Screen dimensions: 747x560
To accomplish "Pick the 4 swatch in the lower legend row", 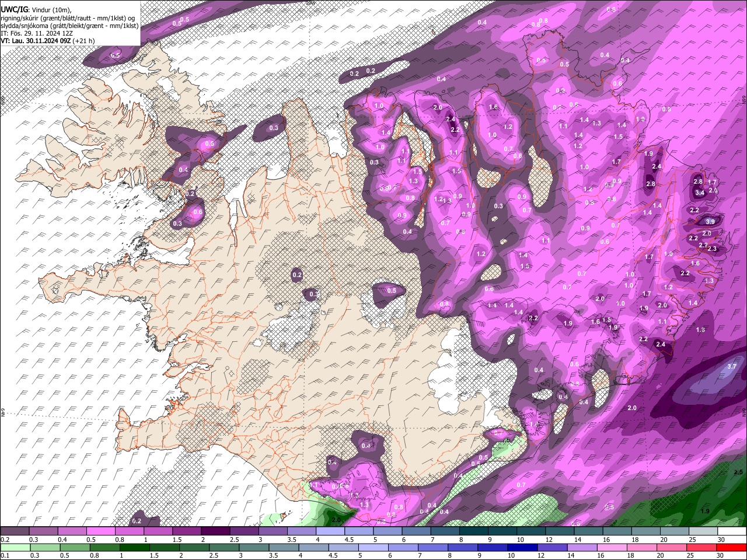I will [x=314, y=548].
